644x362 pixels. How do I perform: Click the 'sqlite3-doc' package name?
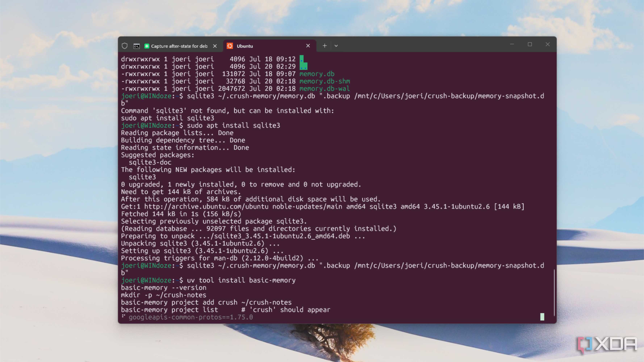pos(150,162)
